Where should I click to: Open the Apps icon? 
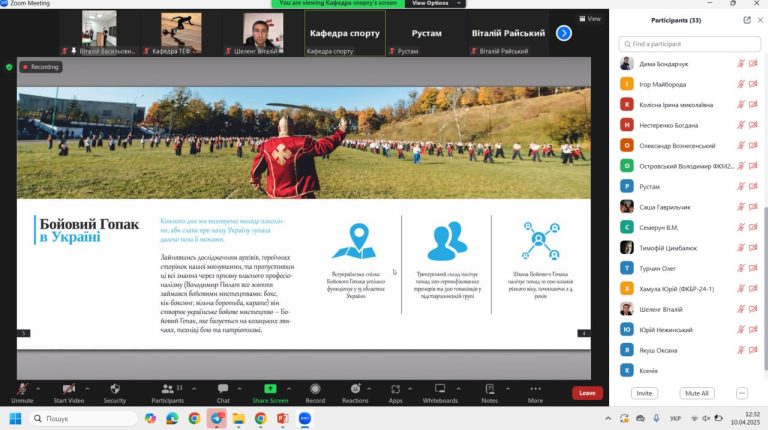point(395,389)
